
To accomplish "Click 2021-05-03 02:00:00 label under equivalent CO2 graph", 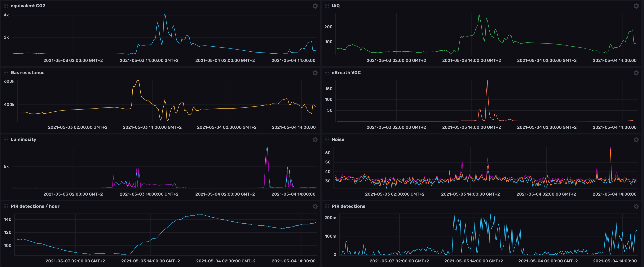I will coord(73,60).
